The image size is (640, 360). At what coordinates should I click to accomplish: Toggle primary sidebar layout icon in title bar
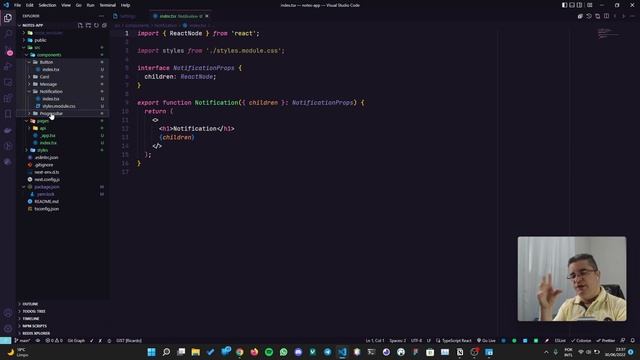(x=564, y=5)
